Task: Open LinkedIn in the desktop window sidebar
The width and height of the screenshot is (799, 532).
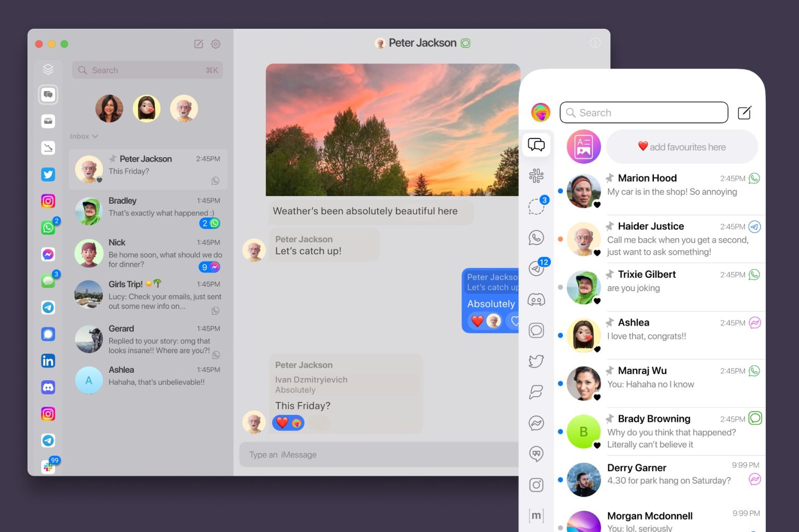Action: coord(48,361)
